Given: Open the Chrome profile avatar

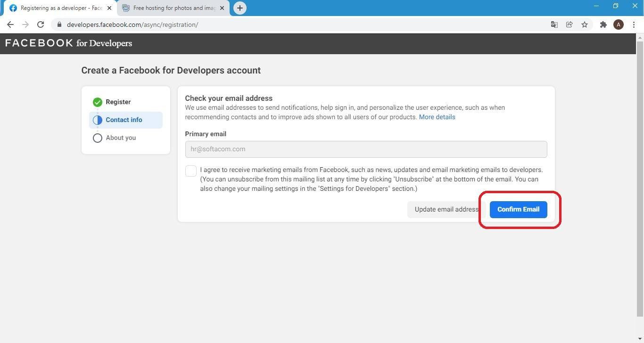Looking at the screenshot, I should [619, 24].
